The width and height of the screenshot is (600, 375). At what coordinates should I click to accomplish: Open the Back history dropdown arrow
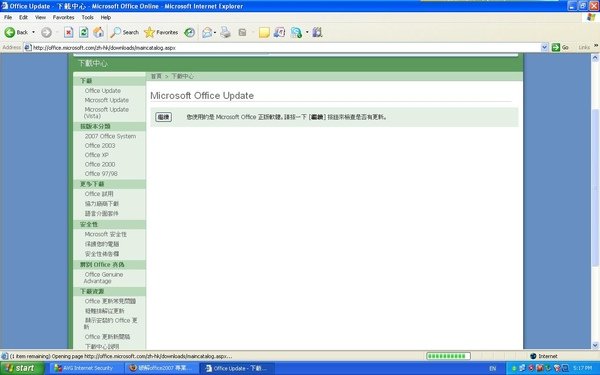[34, 33]
